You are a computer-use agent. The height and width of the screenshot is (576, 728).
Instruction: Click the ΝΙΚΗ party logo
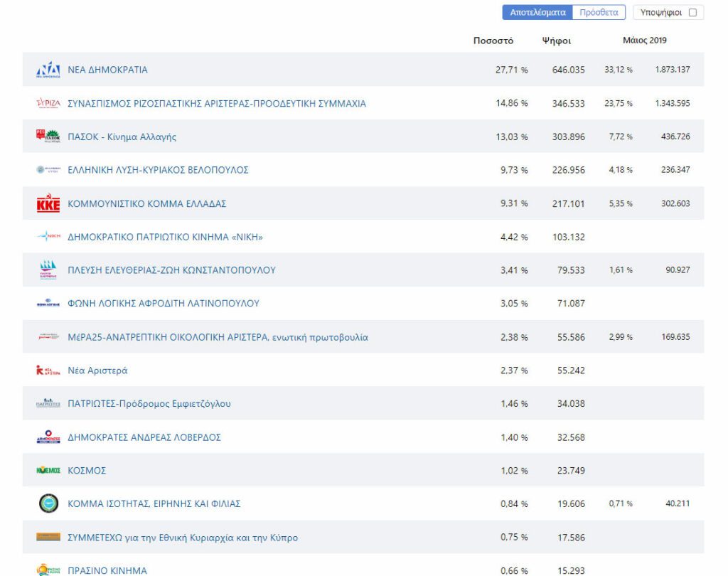(48, 236)
